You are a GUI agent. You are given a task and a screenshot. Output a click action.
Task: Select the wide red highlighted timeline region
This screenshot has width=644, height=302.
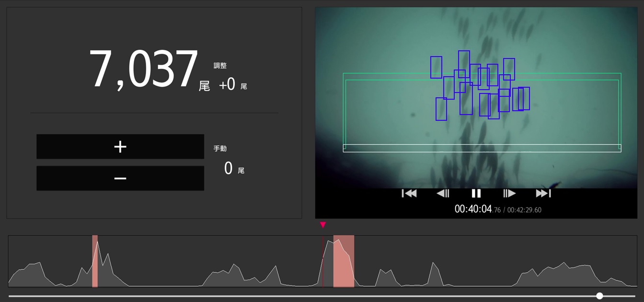coord(344,261)
